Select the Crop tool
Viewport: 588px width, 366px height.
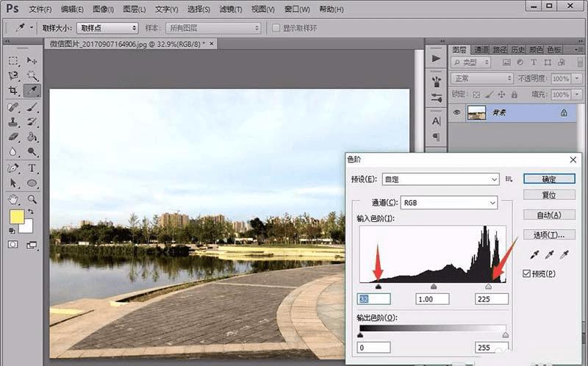[x=13, y=90]
